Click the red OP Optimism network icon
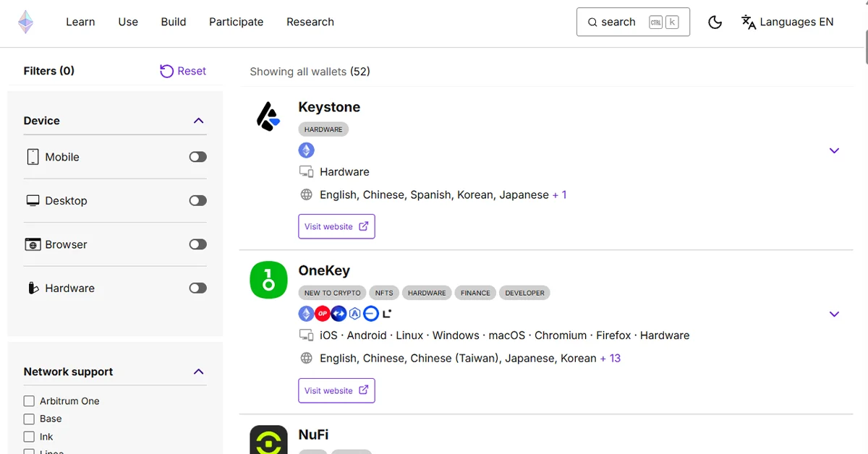Viewport: 868px width, 454px height. tap(323, 314)
